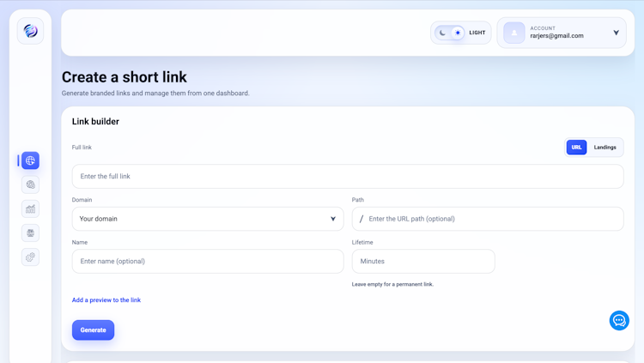
Task: Select the URL link type option
Action: pos(576,148)
